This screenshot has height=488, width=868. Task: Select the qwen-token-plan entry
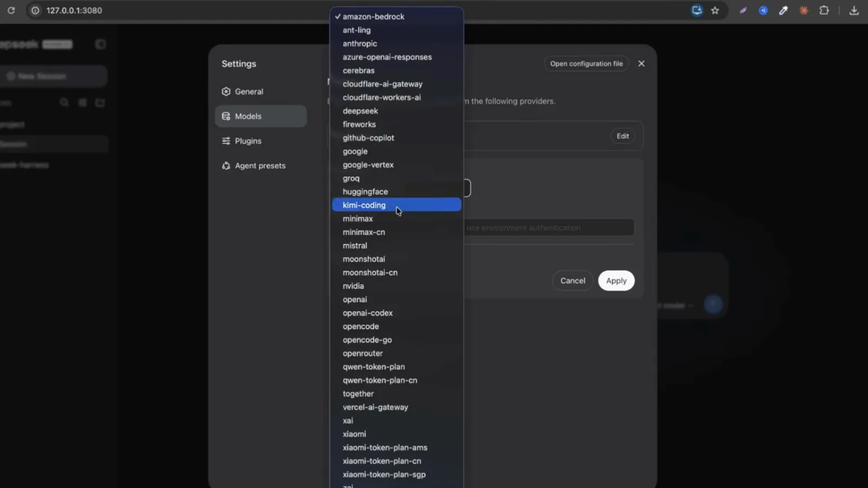pos(397,367)
